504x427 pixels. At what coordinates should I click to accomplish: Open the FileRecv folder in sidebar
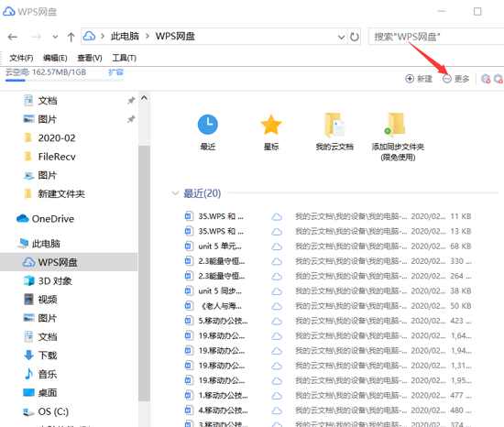tap(57, 157)
